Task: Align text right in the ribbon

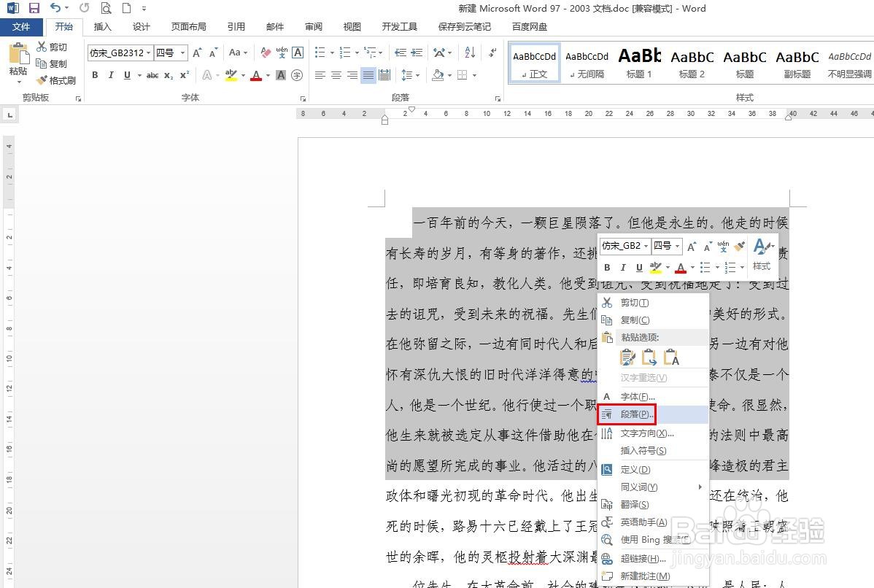Action: pos(352,75)
